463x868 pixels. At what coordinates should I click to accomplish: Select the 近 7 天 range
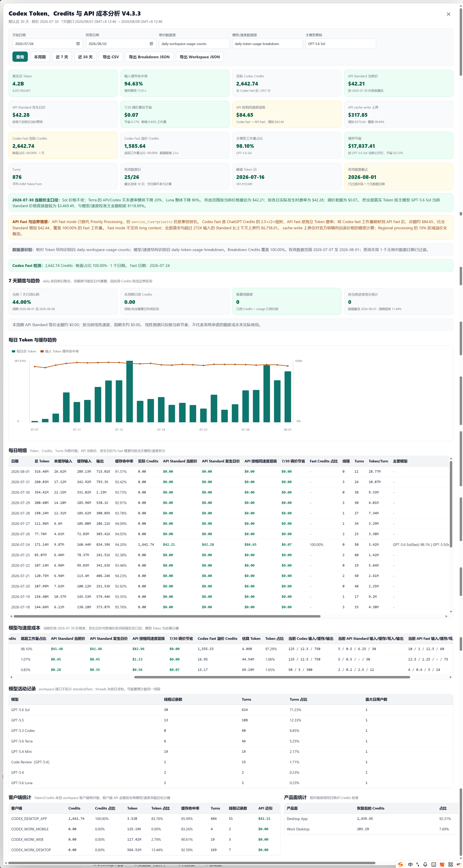point(62,57)
